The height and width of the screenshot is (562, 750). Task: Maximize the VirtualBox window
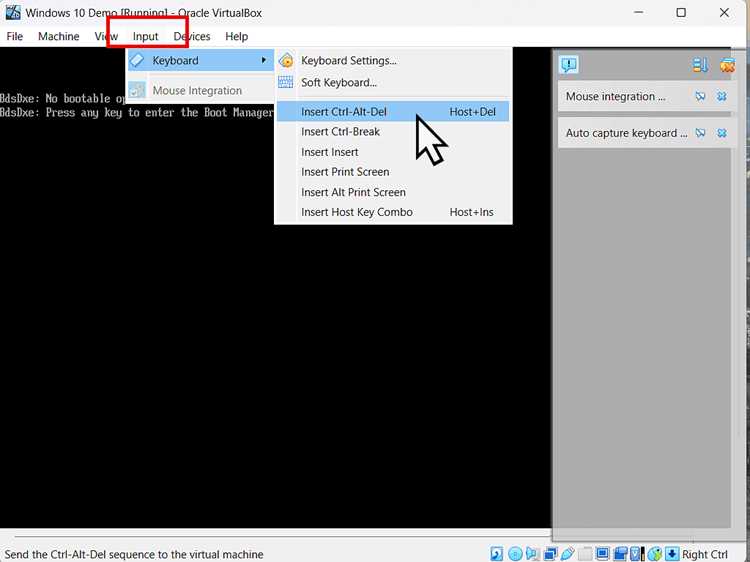pos(681,12)
